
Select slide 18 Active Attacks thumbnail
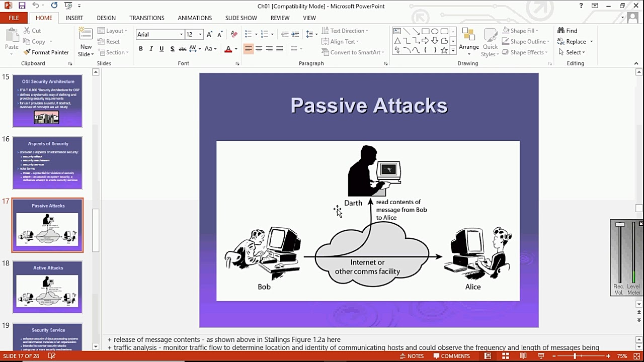click(47, 287)
